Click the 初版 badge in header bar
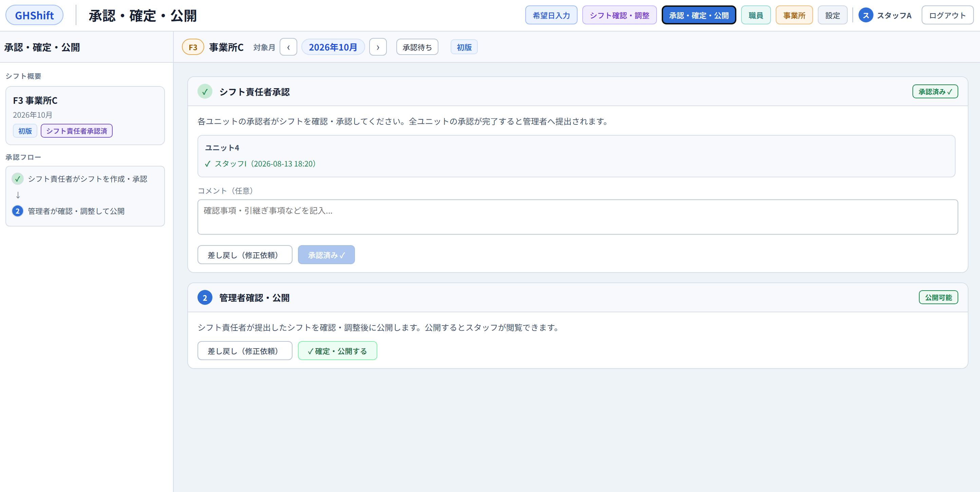The width and height of the screenshot is (980, 492). click(x=464, y=47)
